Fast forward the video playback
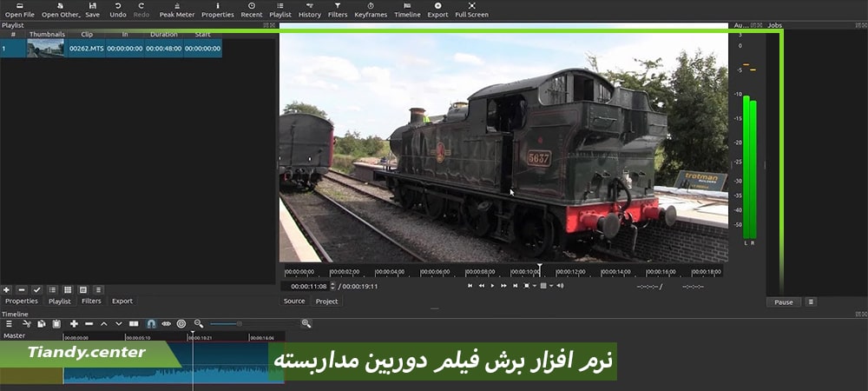868x391 pixels. tap(503, 286)
